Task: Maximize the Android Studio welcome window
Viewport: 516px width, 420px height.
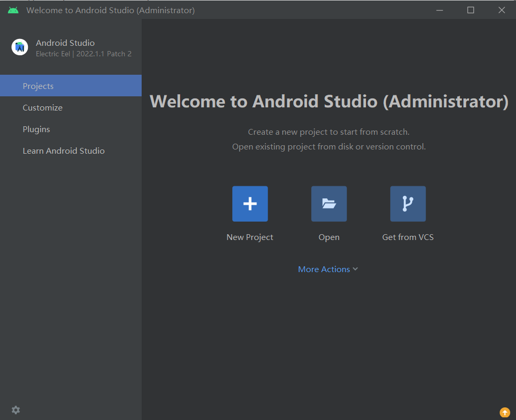Action: [x=471, y=10]
